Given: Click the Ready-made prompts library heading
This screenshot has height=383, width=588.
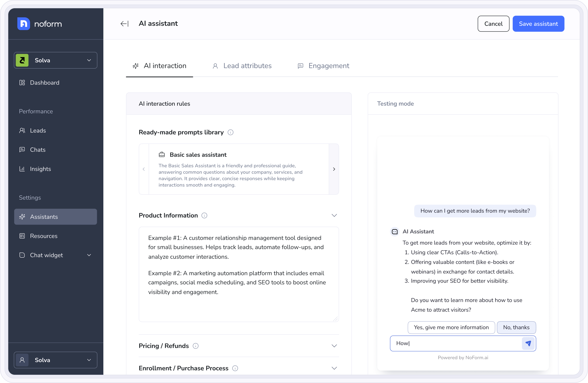Looking at the screenshot, I should point(181,132).
